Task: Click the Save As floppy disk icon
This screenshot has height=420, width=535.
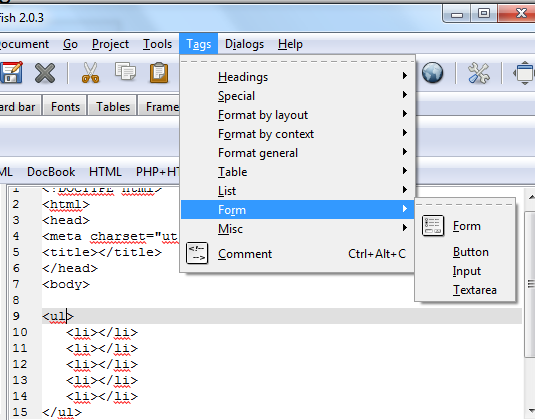Action: 11,72
